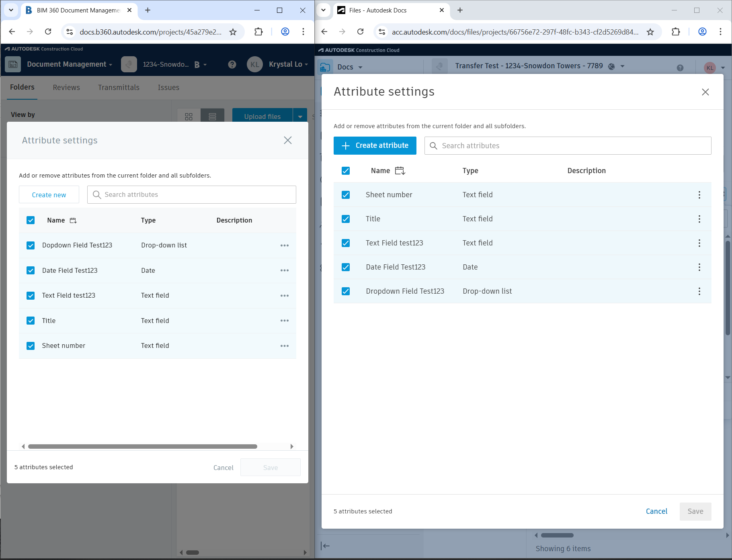
Task: Sort by Name icon in Autodesk Docs dialog
Action: tap(400, 171)
